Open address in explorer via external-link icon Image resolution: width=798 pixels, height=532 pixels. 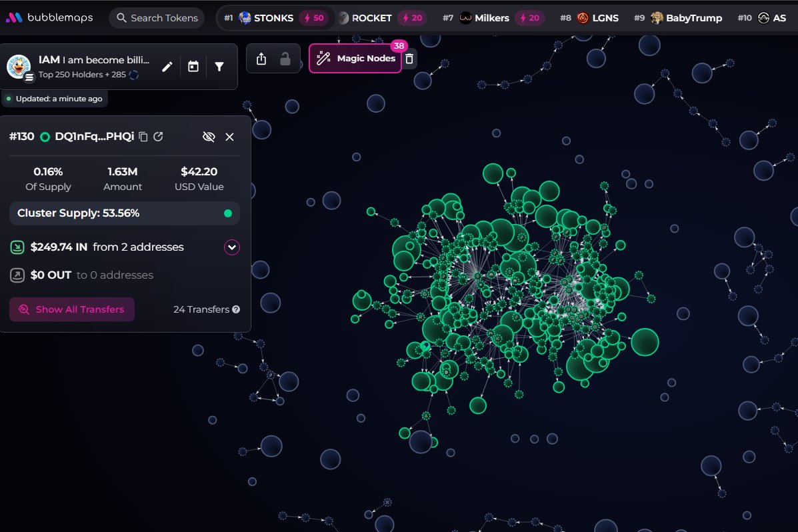(x=158, y=136)
